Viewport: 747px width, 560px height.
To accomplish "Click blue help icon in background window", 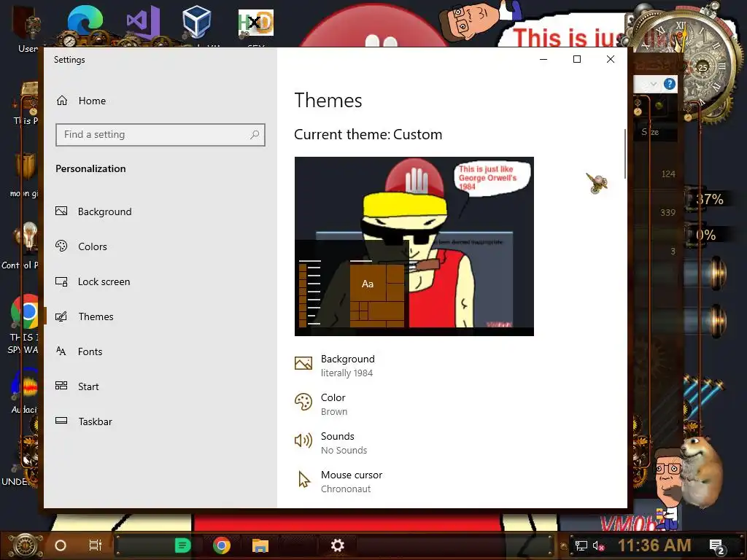I will coord(670,85).
